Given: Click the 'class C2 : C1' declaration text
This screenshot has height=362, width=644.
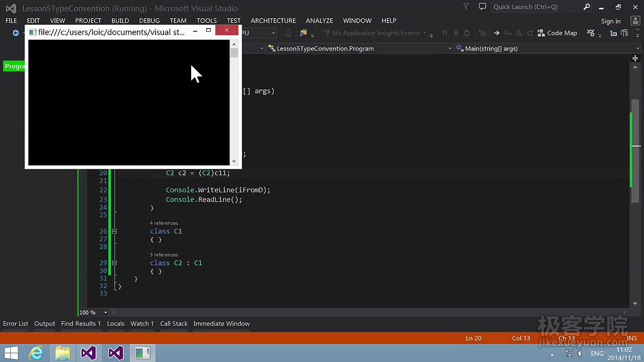Looking at the screenshot, I should click(176, 263).
